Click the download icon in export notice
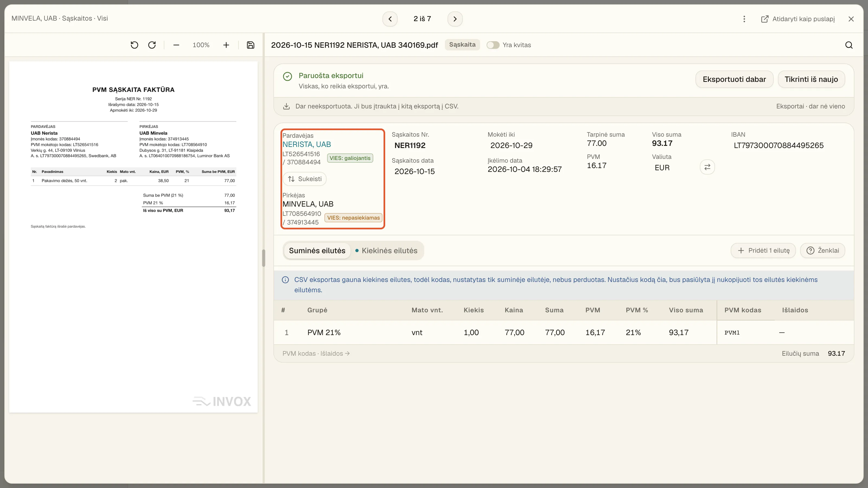Image resolution: width=868 pixels, height=488 pixels. pyautogui.click(x=286, y=107)
